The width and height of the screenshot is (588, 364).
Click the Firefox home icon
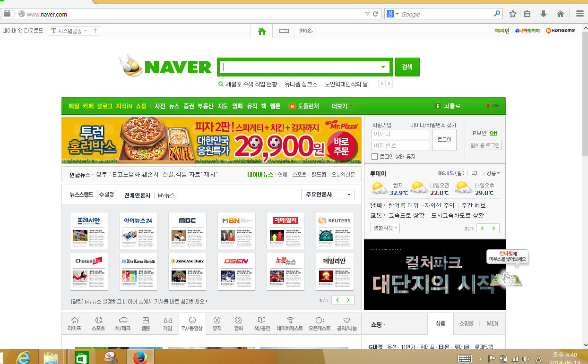[x=561, y=14]
